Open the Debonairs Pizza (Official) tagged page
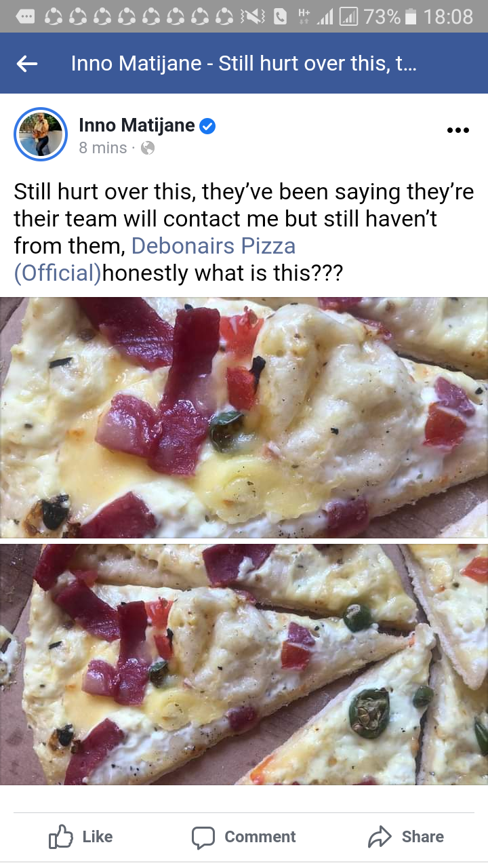The image size is (488, 868). [155, 259]
